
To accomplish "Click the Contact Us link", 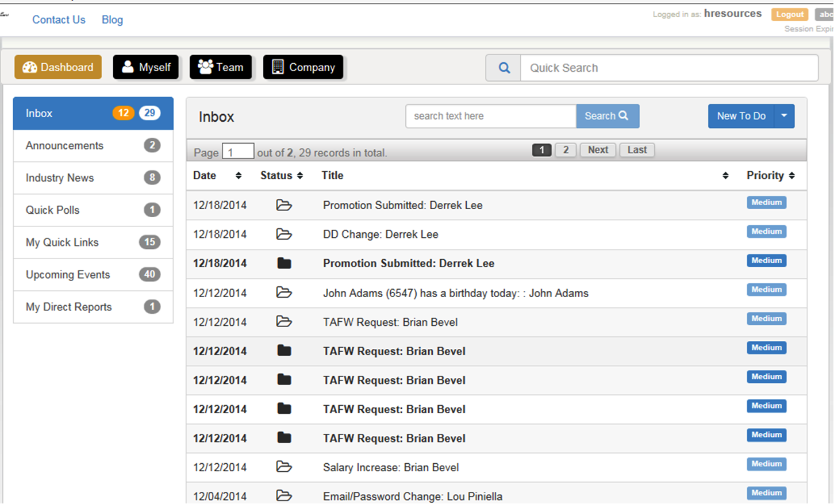I will (x=59, y=20).
